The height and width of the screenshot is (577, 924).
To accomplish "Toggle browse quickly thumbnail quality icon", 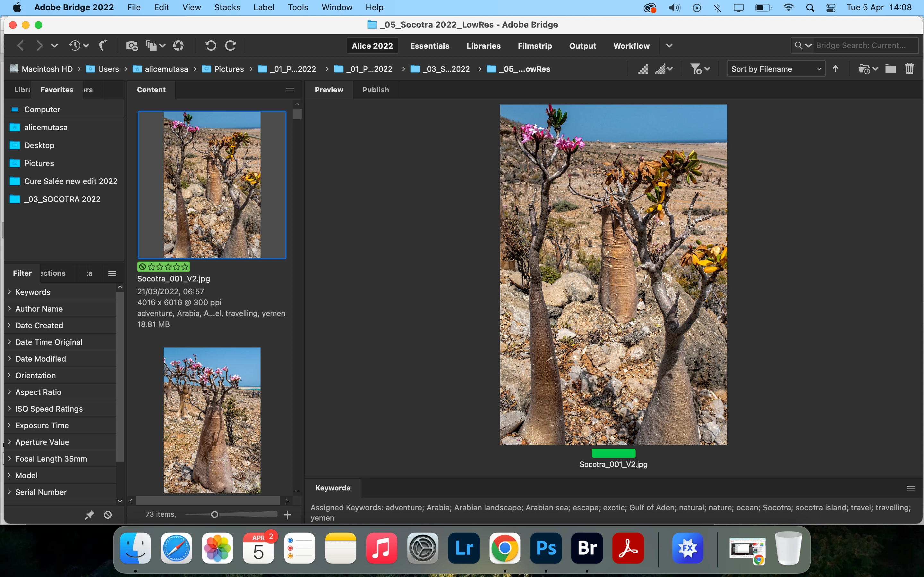I will [x=643, y=69].
